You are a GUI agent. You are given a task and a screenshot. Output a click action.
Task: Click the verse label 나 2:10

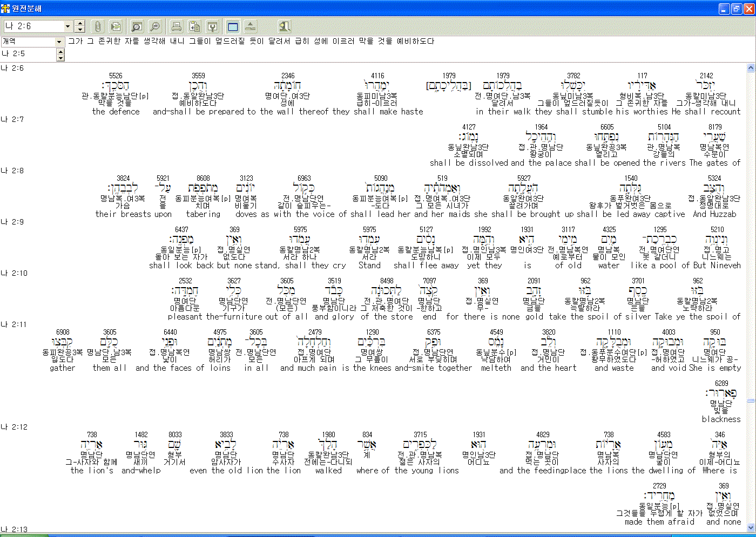tap(14, 273)
